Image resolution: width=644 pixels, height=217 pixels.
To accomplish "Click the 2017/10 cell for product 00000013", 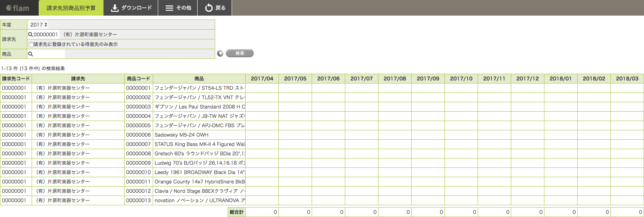I will [x=461, y=200].
